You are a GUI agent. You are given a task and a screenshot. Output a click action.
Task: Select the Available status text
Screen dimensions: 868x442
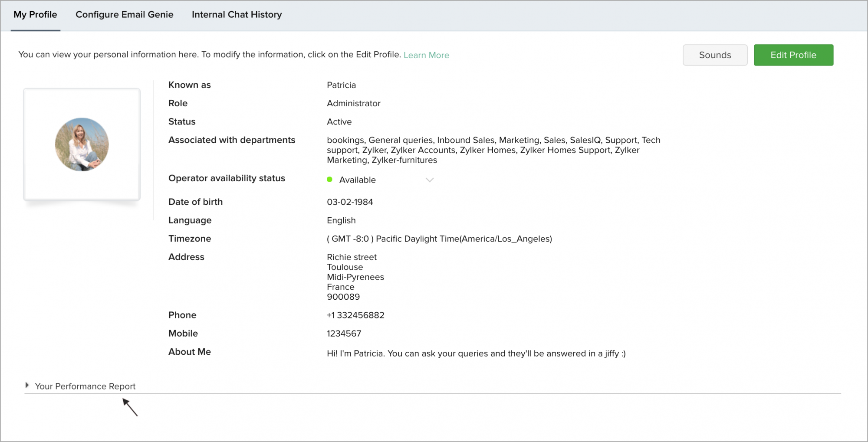point(357,180)
